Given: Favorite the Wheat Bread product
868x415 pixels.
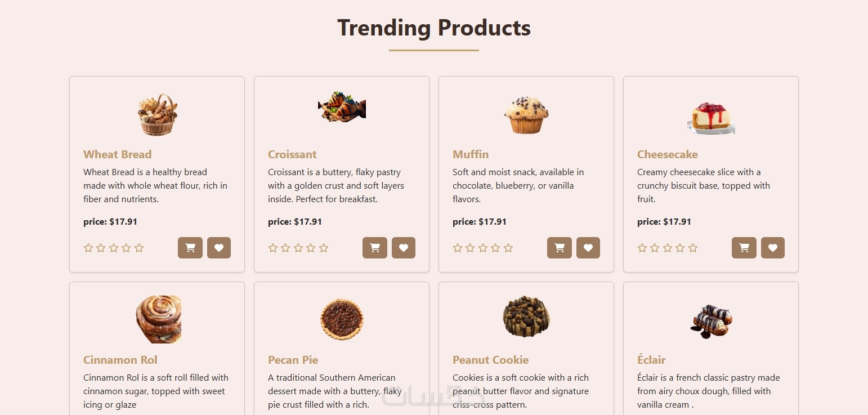Looking at the screenshot, I should [x=219, y=248].
